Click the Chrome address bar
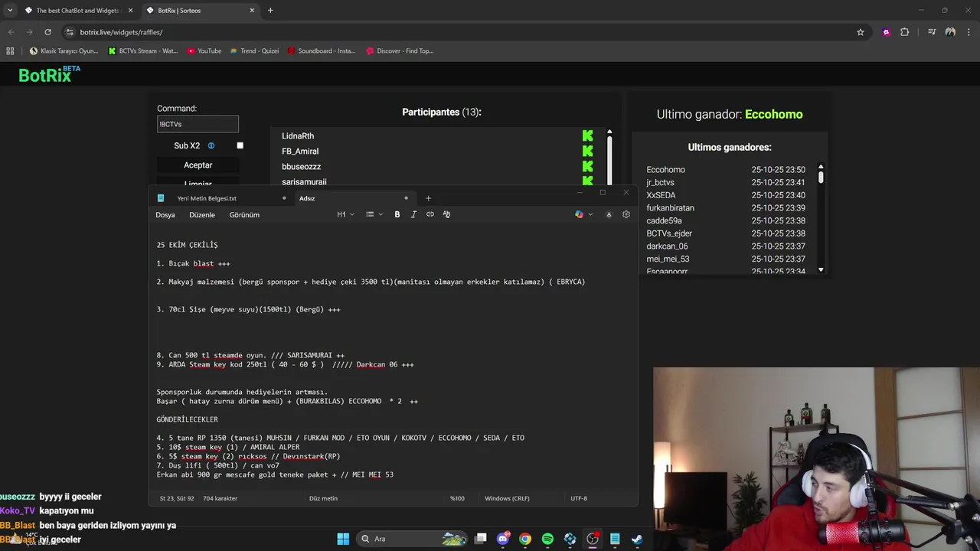The image size is (980, 551). [x=459, y=32]
